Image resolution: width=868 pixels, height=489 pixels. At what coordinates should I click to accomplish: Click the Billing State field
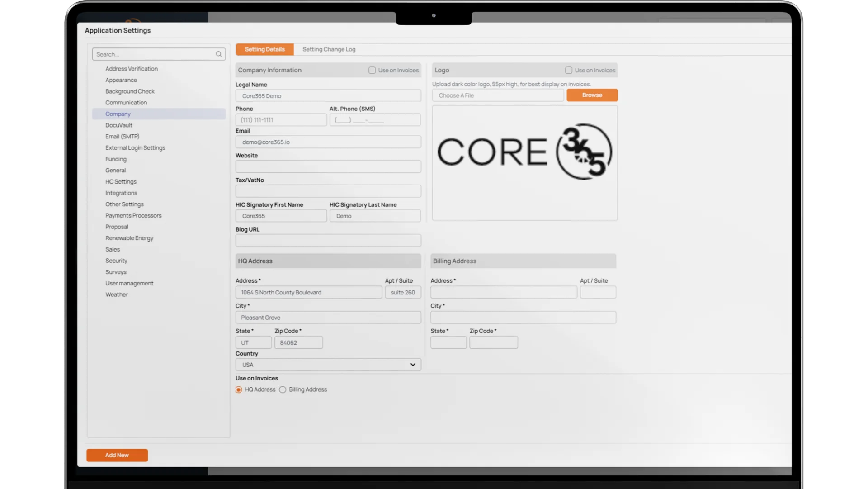(x=449, y=343)
